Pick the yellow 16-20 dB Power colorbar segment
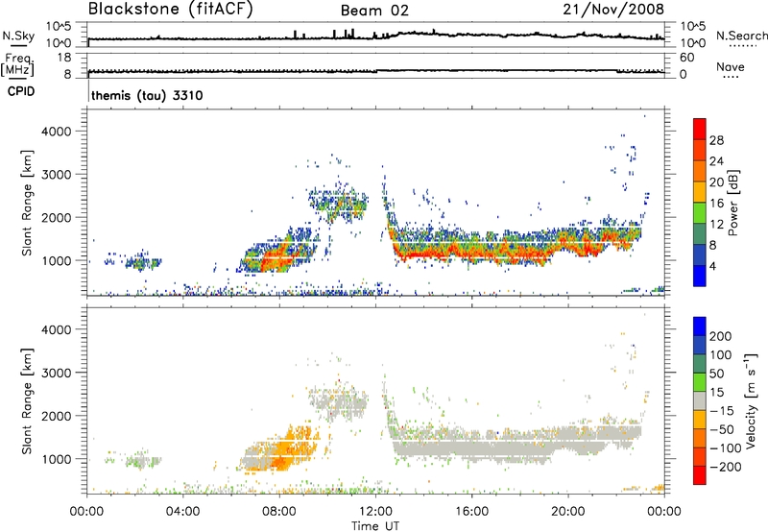The image size is (768, 532). click(700, 192)
